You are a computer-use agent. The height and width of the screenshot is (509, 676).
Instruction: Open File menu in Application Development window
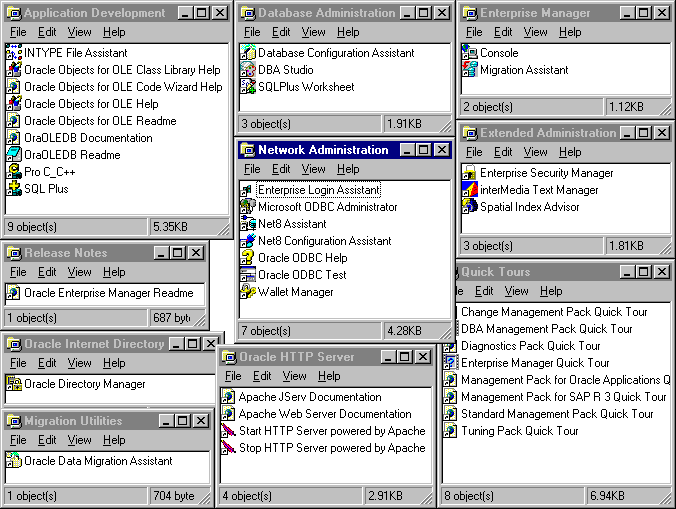(18, 32)
